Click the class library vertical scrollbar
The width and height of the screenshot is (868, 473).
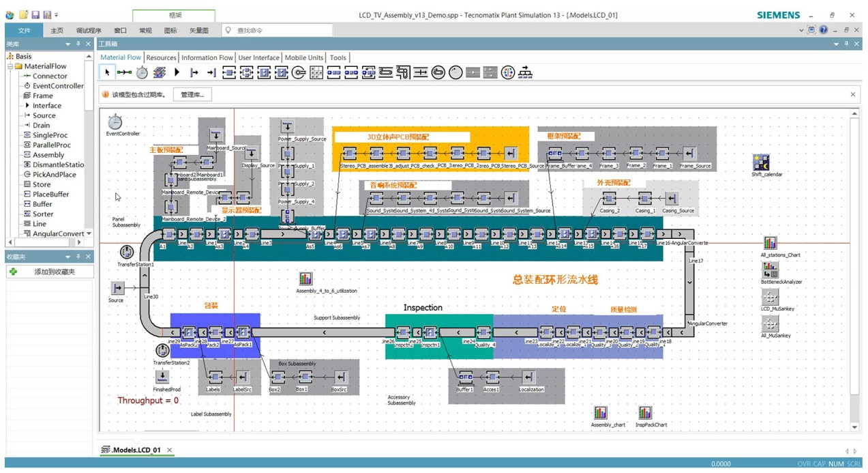pos(89,145)
